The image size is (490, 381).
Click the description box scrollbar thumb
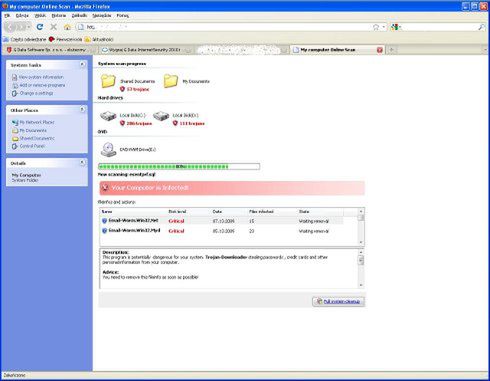[361, 260]
